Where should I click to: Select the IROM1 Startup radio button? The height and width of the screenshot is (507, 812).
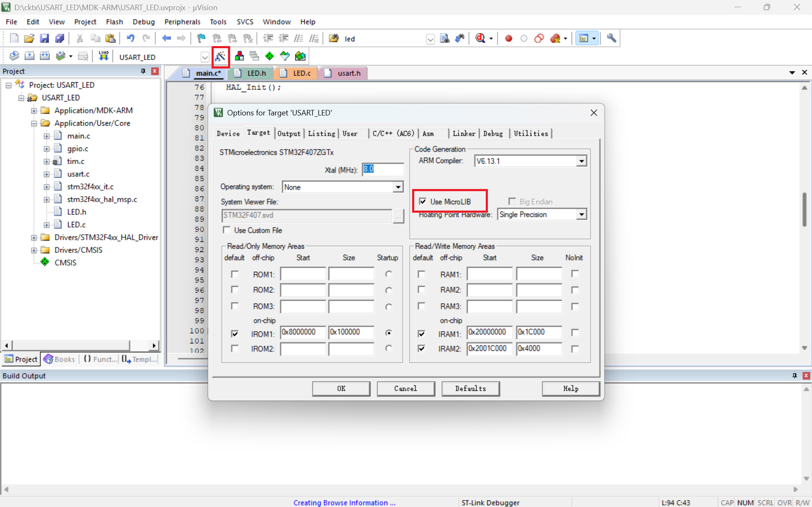tap(388, 333)
